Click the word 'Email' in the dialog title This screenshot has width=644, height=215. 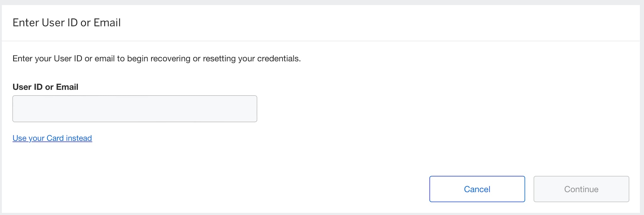pos(107,23)
